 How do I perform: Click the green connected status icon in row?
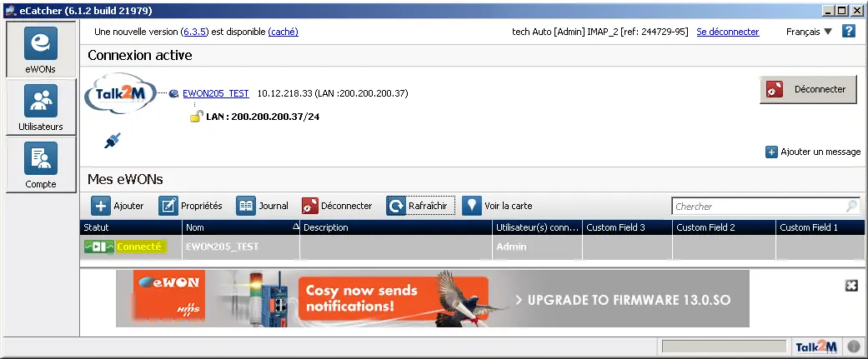(x=99, y=247)
